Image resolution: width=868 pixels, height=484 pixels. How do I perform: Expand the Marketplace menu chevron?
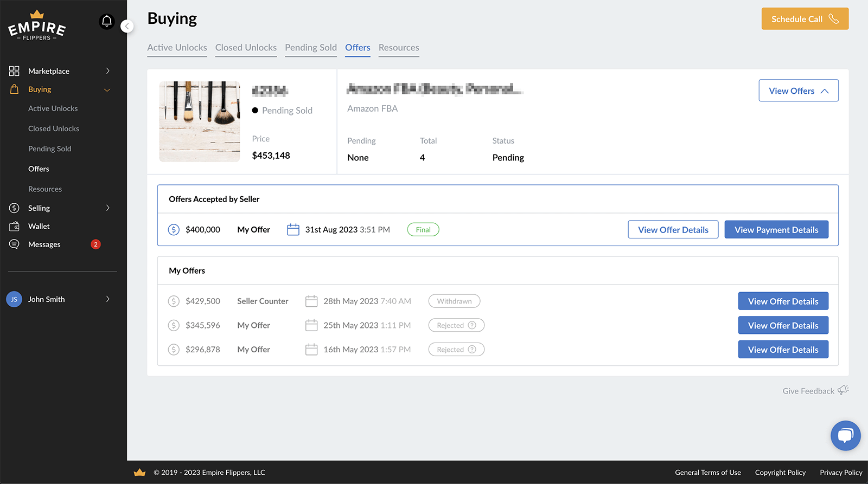(x=108, y=71)
